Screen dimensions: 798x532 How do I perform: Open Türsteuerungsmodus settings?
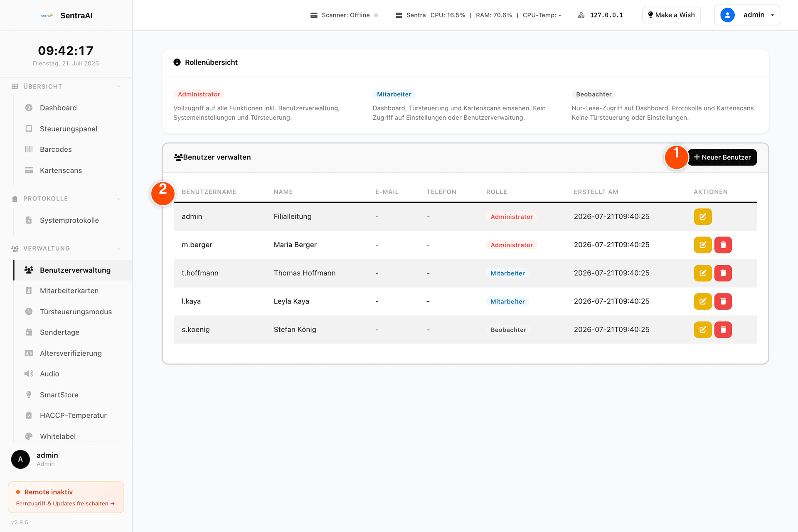click(x=76, y=312)
